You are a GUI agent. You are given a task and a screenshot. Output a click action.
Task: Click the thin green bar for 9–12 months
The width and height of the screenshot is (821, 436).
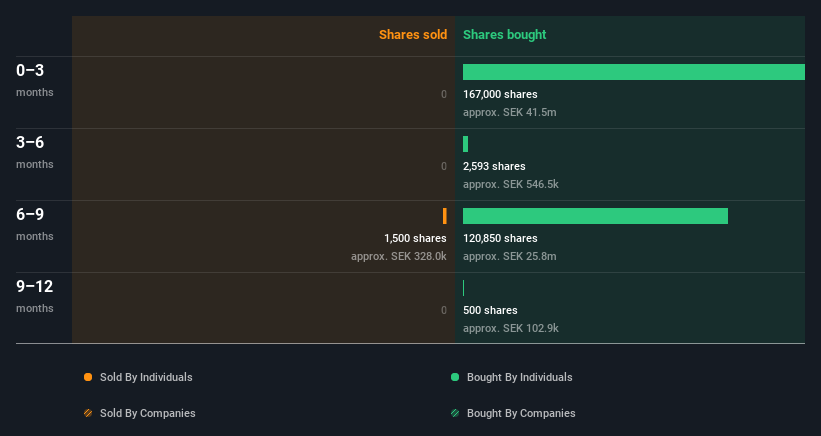463,288
